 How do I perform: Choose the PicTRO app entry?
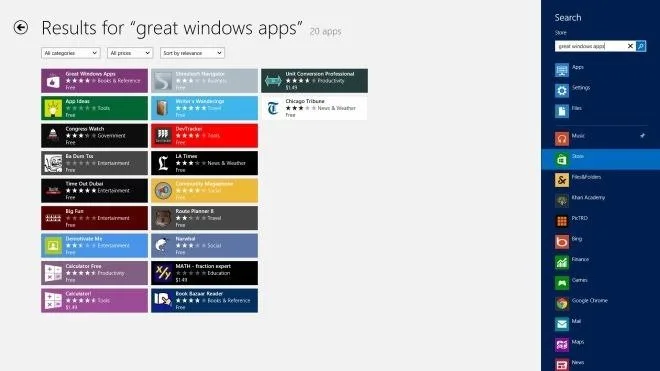pyautogui.click(x=601, y=221)
